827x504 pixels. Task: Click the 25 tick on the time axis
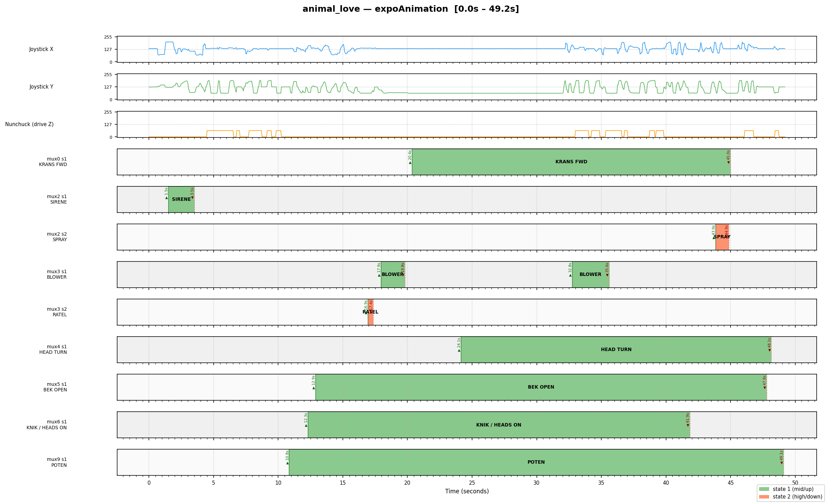(472, 483)
